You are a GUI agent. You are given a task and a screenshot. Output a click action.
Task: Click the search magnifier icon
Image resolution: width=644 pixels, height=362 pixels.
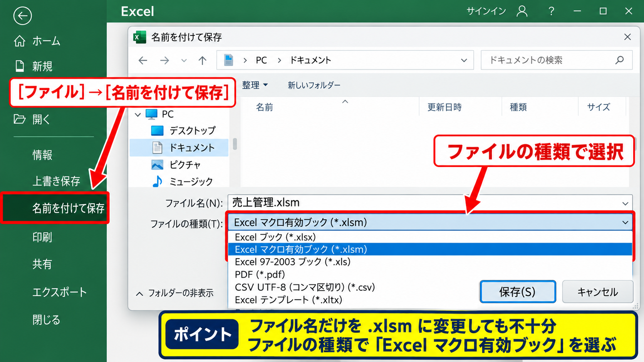click(620, 60)
